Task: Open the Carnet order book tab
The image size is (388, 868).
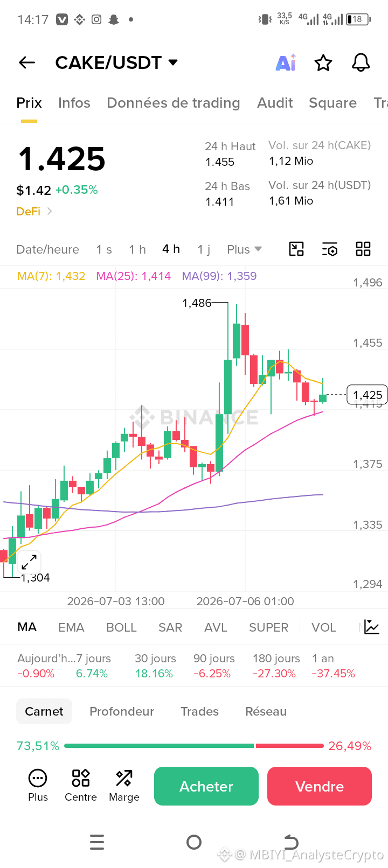Action: click(44, 711)
